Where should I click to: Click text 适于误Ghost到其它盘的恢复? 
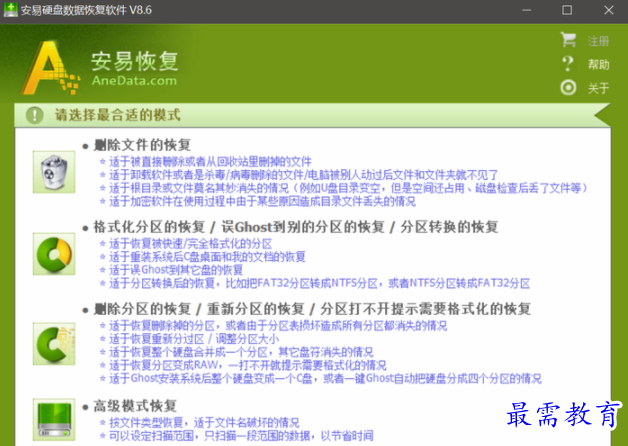tap(176, 270)
